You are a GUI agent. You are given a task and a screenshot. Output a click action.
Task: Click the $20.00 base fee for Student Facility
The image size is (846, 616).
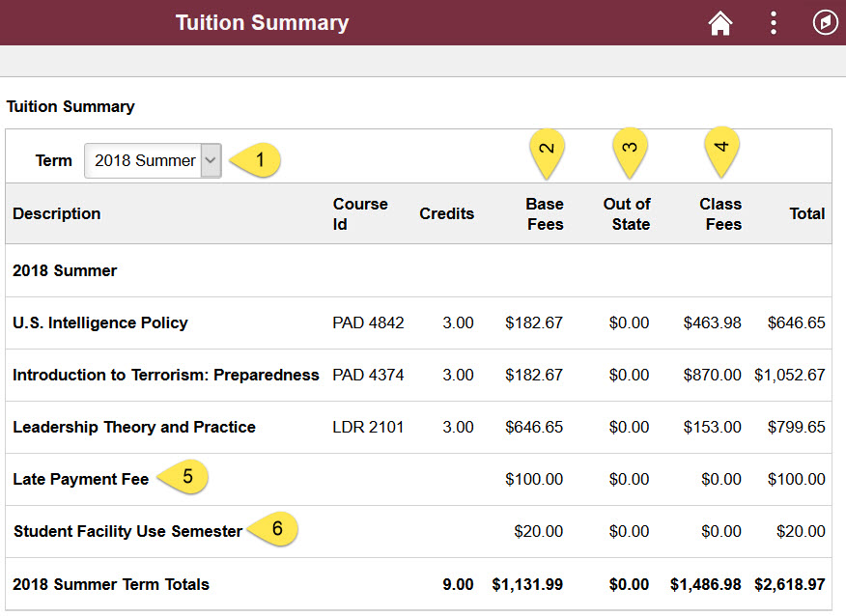539,531
